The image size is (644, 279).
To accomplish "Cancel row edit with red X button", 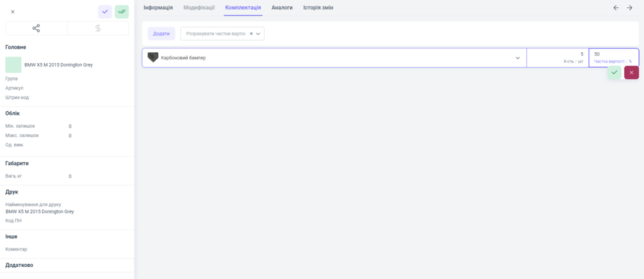I will pos(631,73).
